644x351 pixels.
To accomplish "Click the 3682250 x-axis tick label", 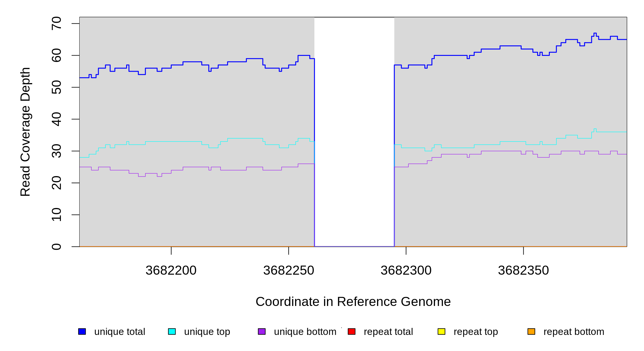I will (289, 270).
